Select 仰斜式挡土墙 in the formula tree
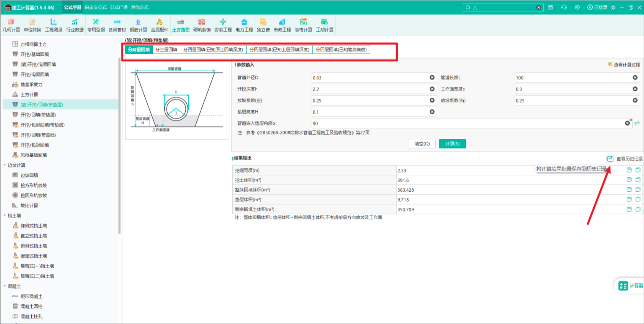The height and width of the screenshot is (324, 644). (33, 225)
